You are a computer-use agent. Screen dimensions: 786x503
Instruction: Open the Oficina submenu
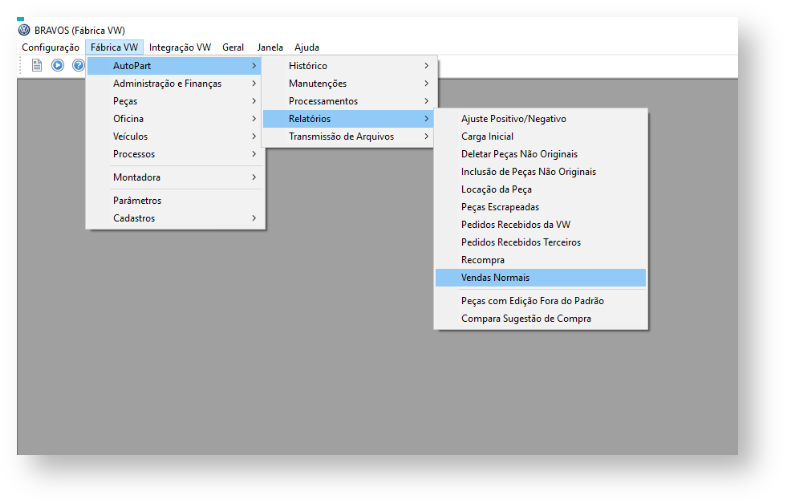pos(175,118)
